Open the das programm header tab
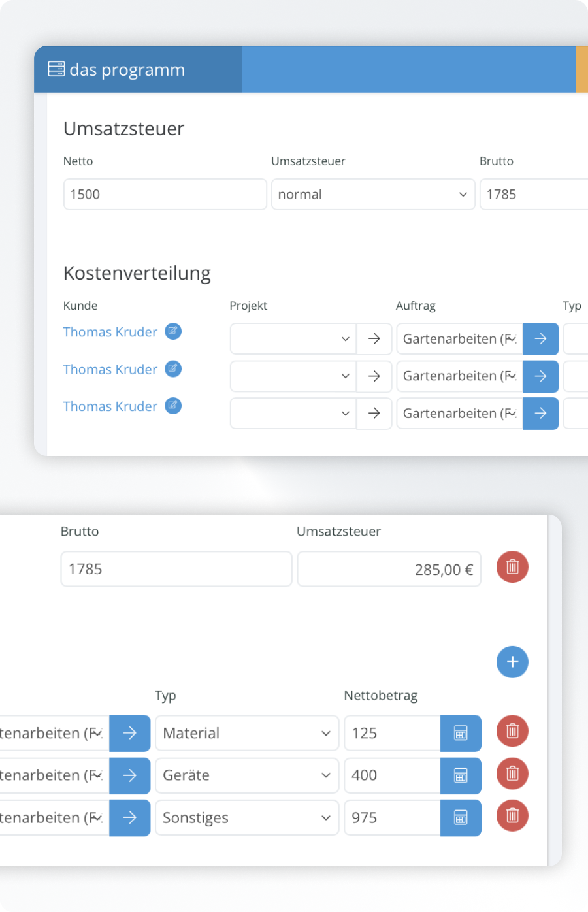588x912 pixels. (138, 69)
